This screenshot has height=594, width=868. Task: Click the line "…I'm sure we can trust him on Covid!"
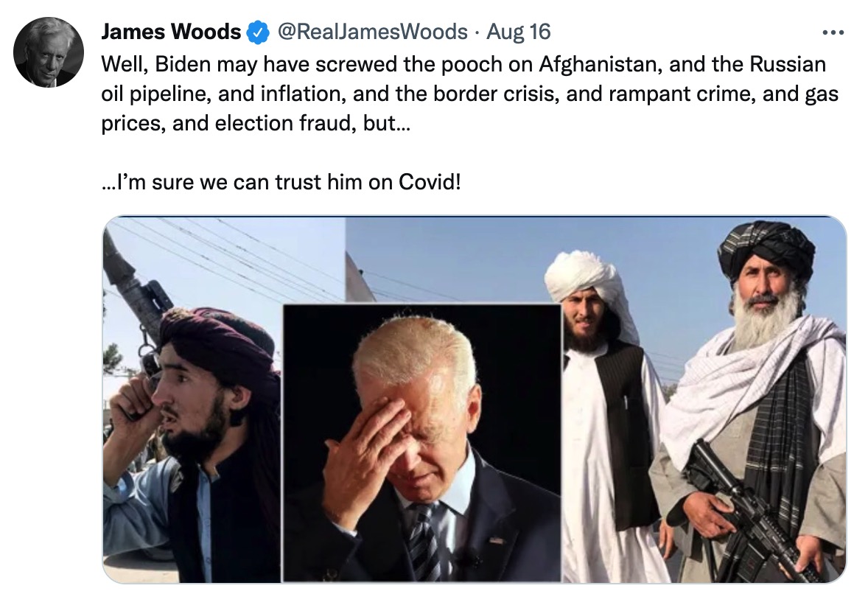tap(281, 181)
